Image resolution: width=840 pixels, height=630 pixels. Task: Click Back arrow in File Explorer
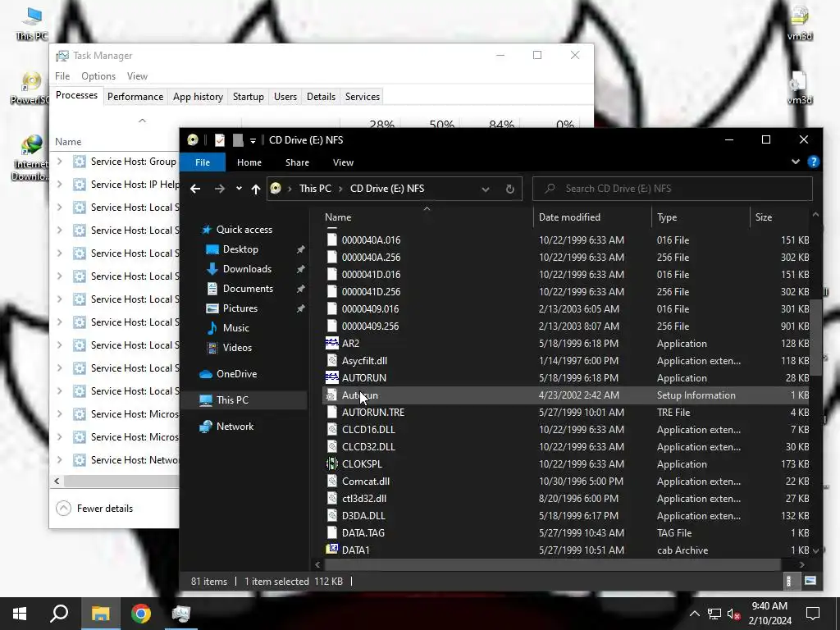[195, 189]
